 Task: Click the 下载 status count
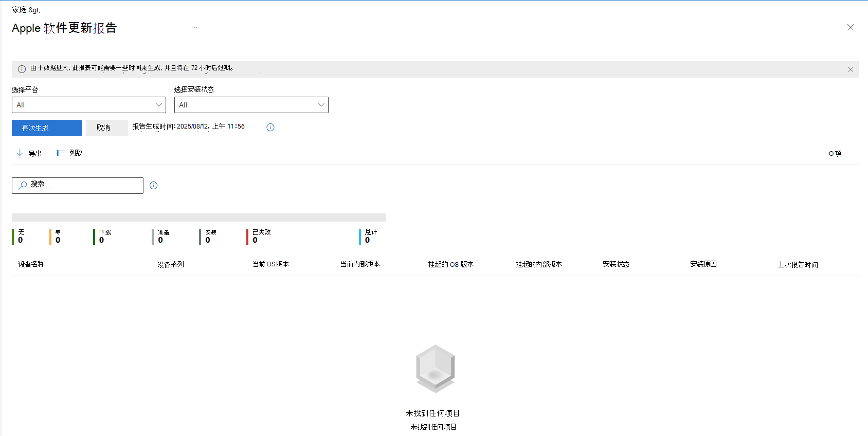[x=103, y=237]
